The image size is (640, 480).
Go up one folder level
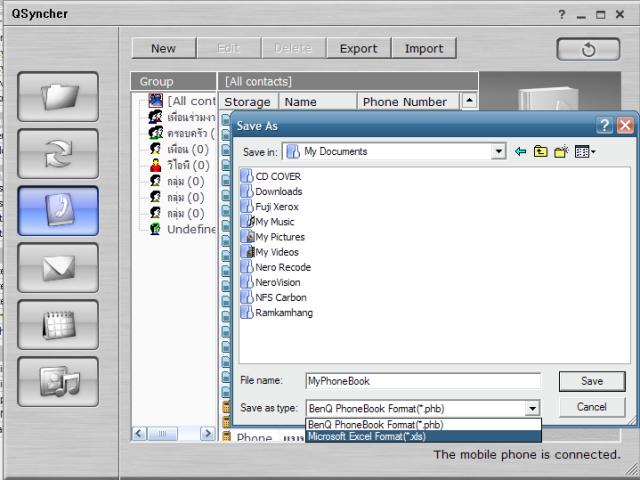(541, 152)
